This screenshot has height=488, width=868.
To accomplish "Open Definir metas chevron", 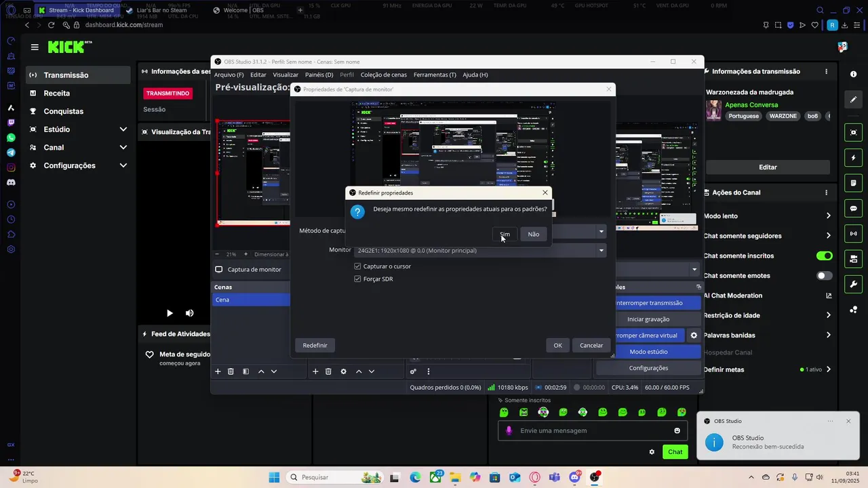I will point(828,369).
